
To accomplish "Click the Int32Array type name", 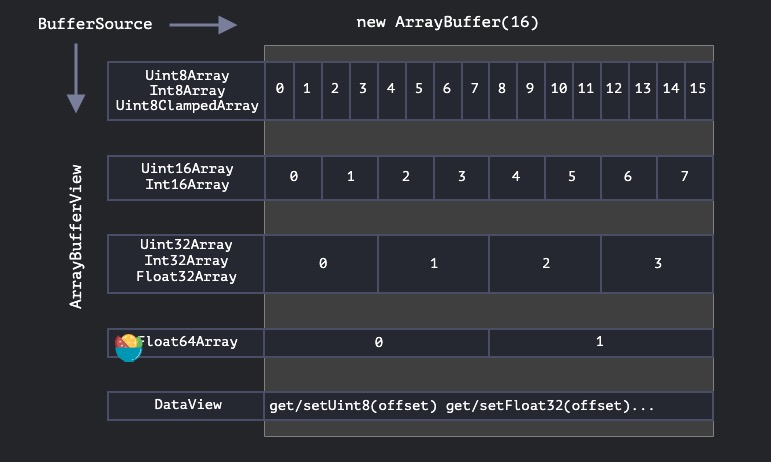I will tap(186, 260).
